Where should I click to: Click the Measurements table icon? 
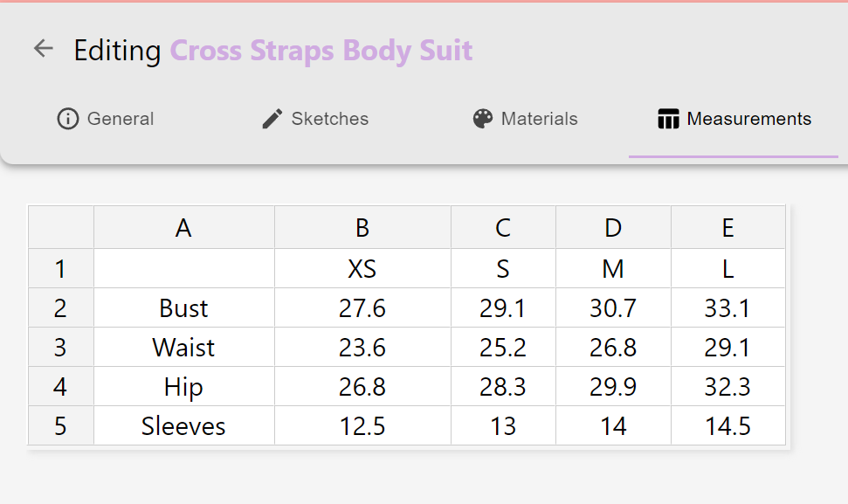click(x=668, y=119)
